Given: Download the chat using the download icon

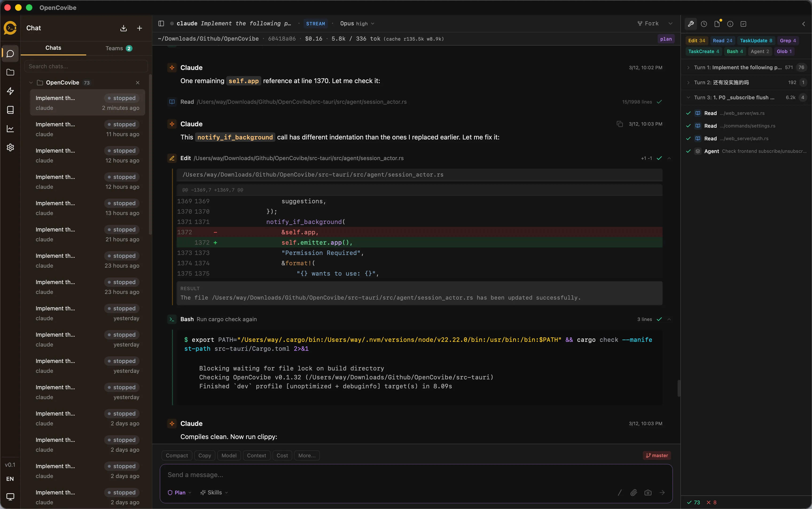Looking at the screenshot, I should coord(123,28).
